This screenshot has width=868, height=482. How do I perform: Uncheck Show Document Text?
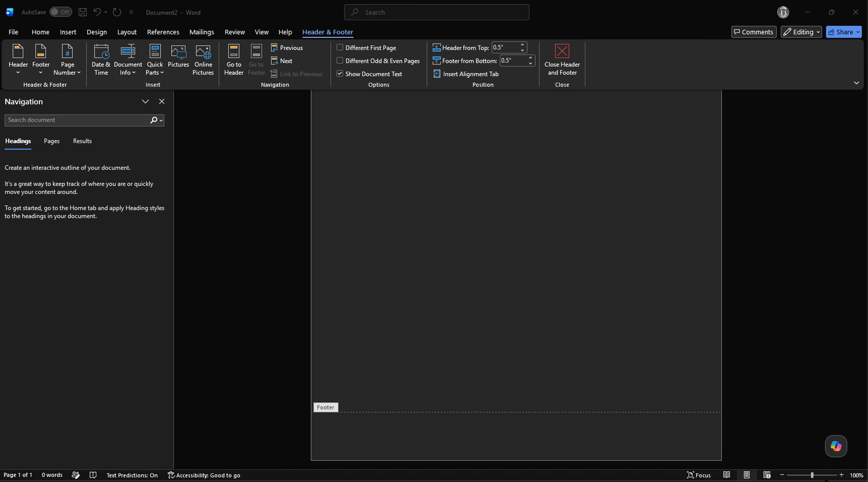coord(340,74)
